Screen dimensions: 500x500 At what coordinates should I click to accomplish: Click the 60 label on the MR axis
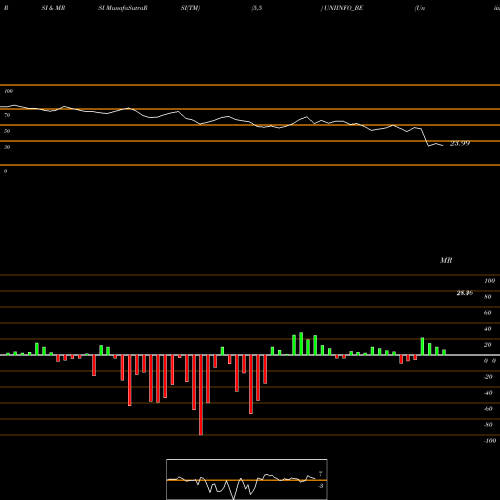pos(488,313)
